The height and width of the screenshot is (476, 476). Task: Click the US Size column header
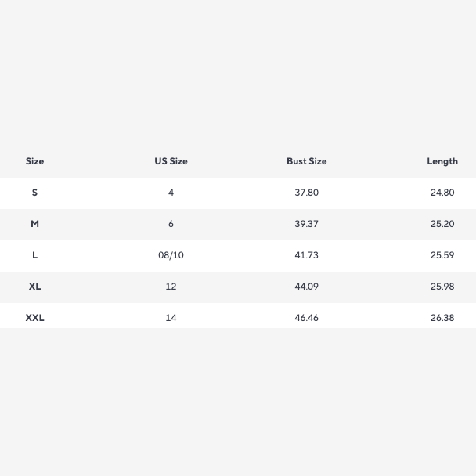pyautogui.click(x=171, y=161)
